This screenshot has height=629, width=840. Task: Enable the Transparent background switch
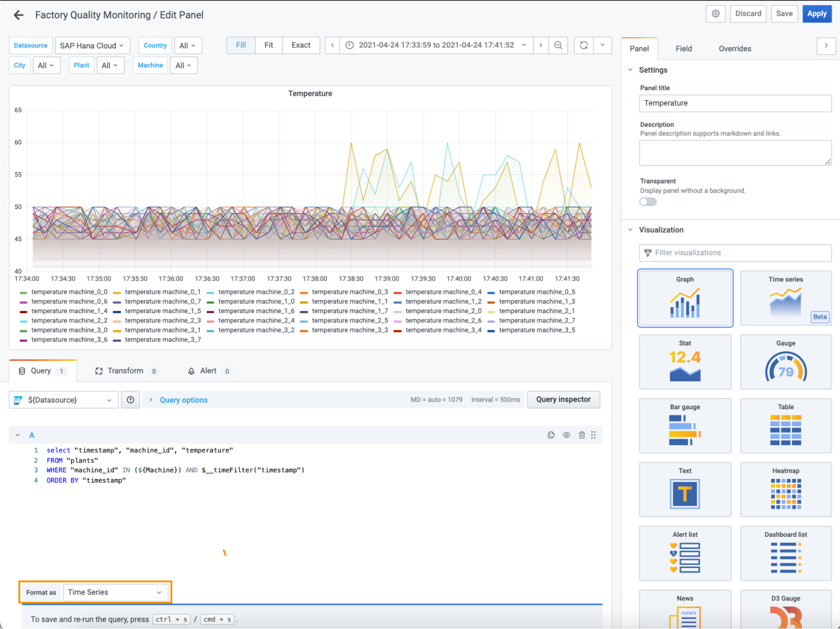[648, 202]
